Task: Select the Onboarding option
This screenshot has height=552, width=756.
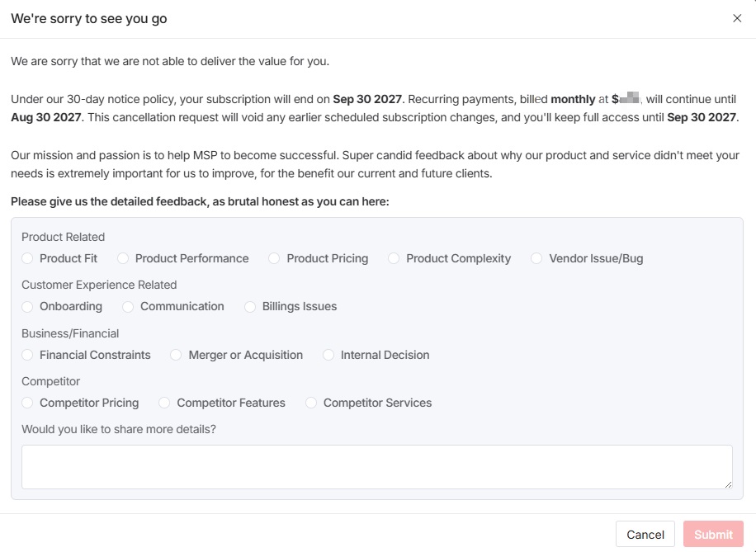Action: [27, 306]
